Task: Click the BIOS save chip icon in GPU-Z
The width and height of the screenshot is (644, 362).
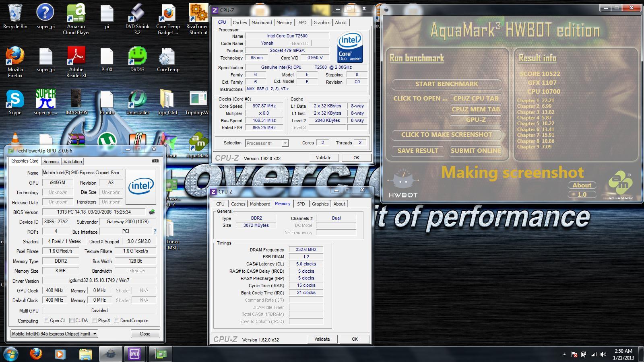Action: coord(152,212)
